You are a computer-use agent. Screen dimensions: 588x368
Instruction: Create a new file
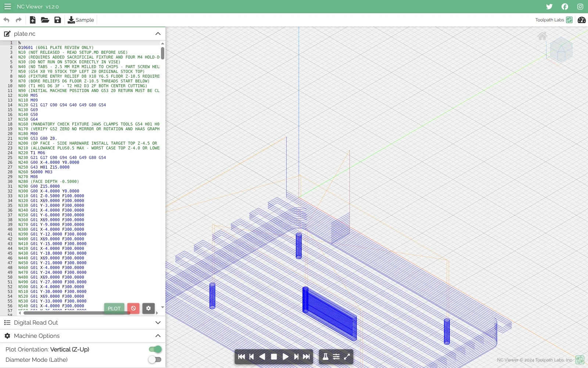pyautogui.click(x=33, y=20)
